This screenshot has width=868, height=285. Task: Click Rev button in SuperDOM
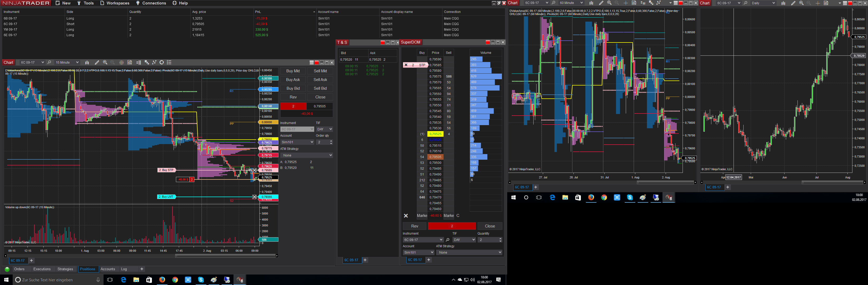(414, 226)
